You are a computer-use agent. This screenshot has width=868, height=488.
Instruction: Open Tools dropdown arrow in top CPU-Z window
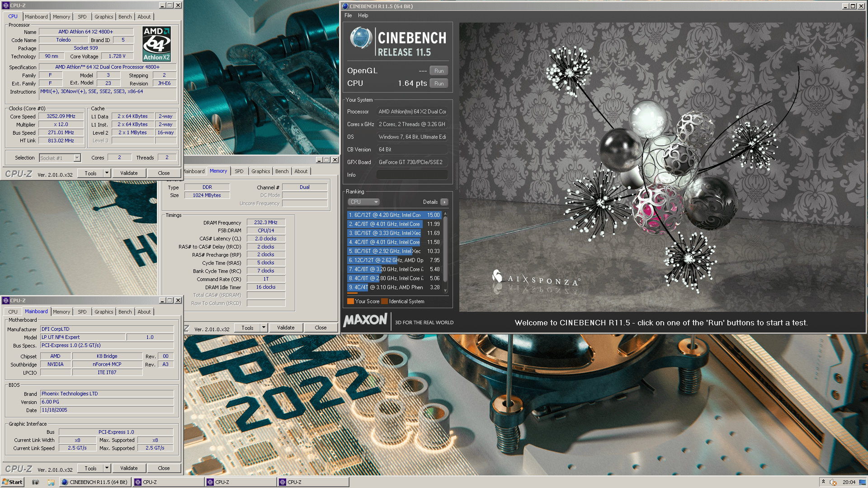pyautogui.click(x=107, y=173)
